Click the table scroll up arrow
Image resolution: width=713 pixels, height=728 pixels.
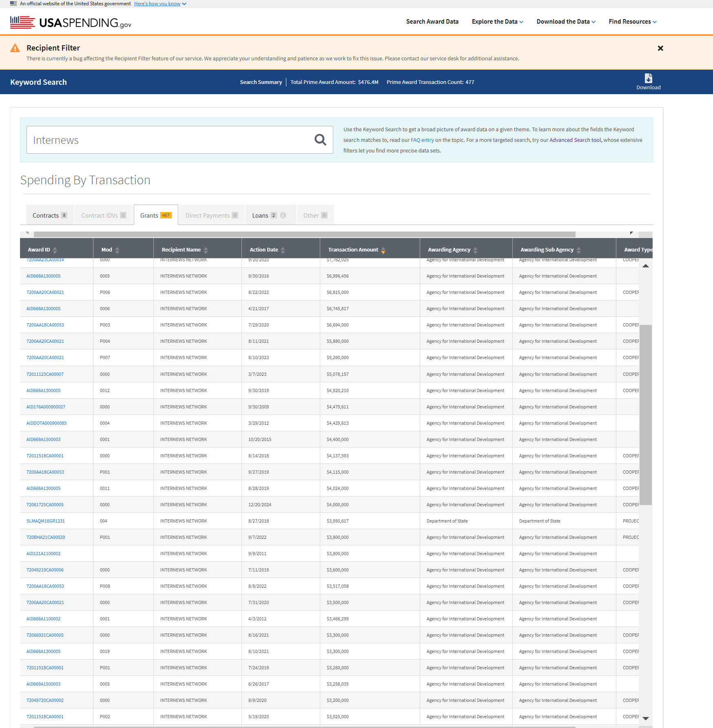click(x=646, y=266)
